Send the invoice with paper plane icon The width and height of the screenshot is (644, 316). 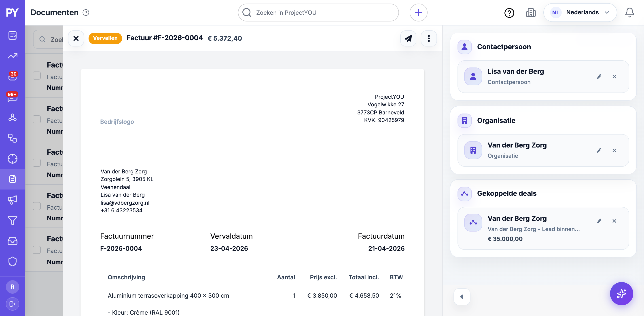coord(408,38)
